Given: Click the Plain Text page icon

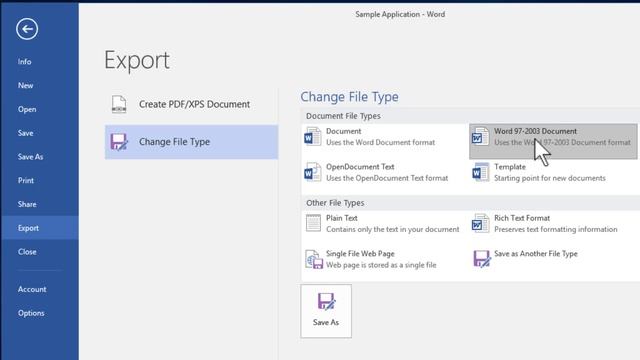Looking at the screenshot, I should coord(313,223).
